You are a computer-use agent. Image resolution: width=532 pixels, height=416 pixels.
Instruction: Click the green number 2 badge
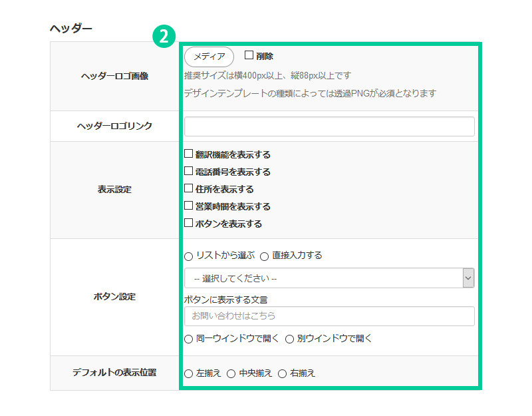pos(163,36)
